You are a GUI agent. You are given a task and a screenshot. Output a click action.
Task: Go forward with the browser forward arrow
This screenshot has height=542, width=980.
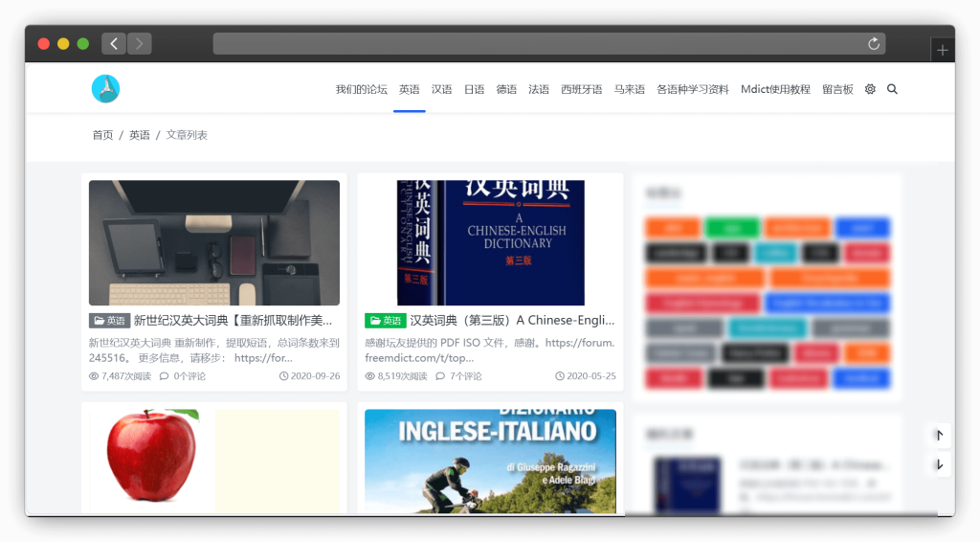(140, 44)
